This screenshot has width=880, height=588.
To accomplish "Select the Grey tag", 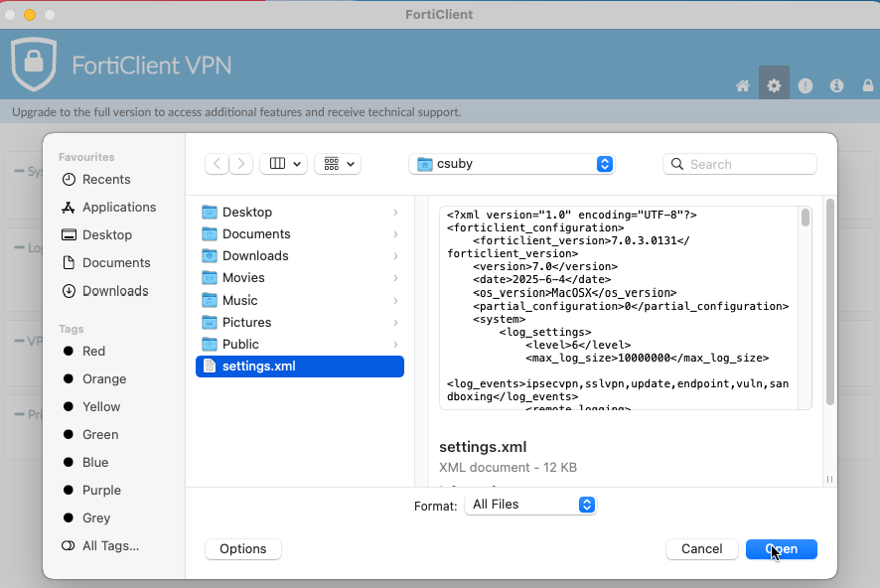I will 87,517.
